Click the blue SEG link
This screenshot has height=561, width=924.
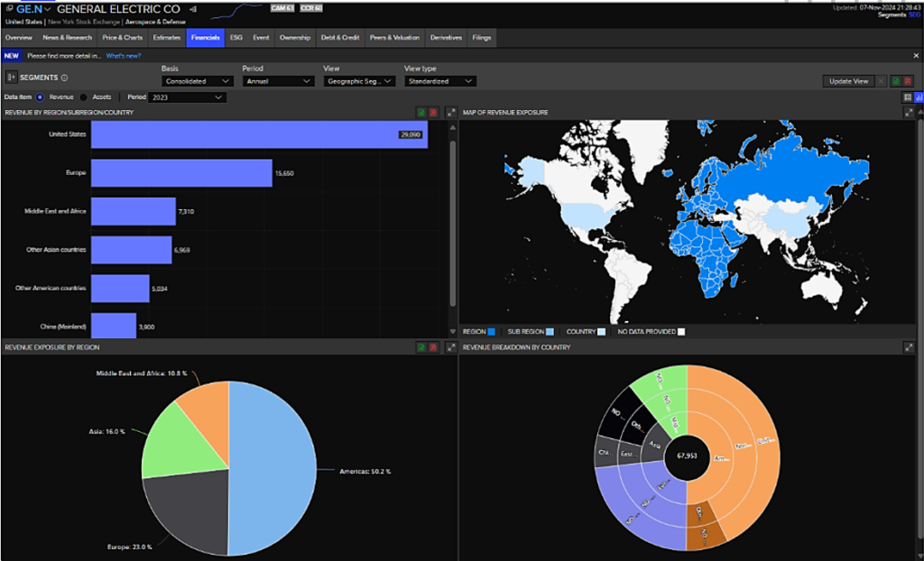(913, 14)
